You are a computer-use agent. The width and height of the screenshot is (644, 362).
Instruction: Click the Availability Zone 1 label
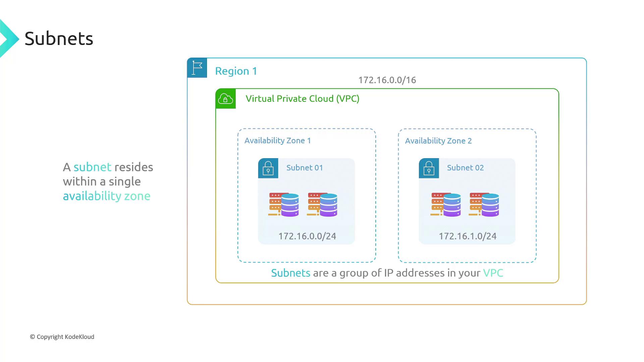pyautogui.click(x=277, y=140)
